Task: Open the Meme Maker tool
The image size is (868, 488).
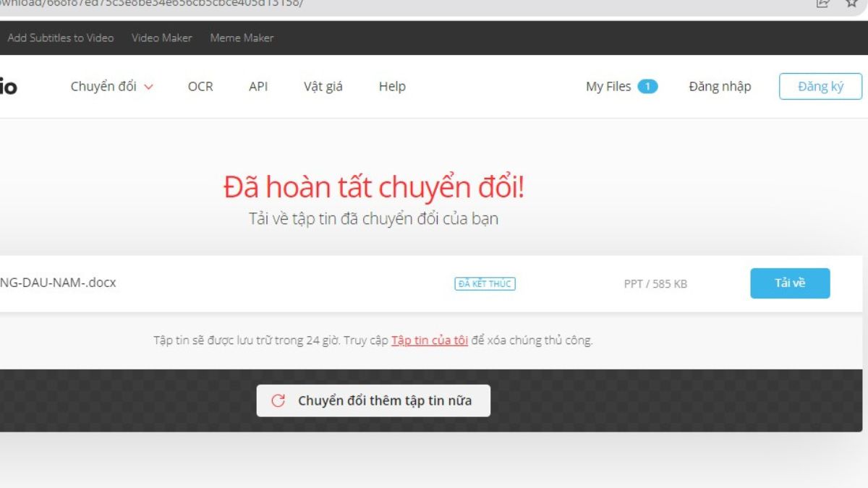Action: click(x=242, y=38)
